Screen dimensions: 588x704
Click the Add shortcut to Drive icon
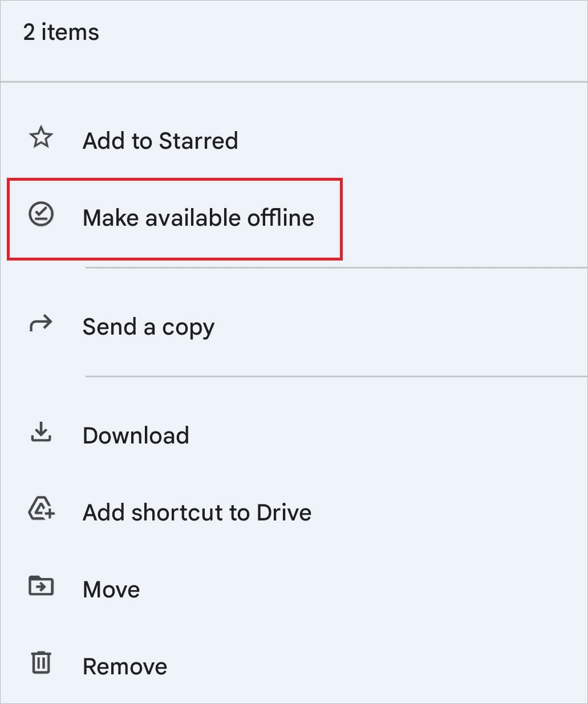40,510
